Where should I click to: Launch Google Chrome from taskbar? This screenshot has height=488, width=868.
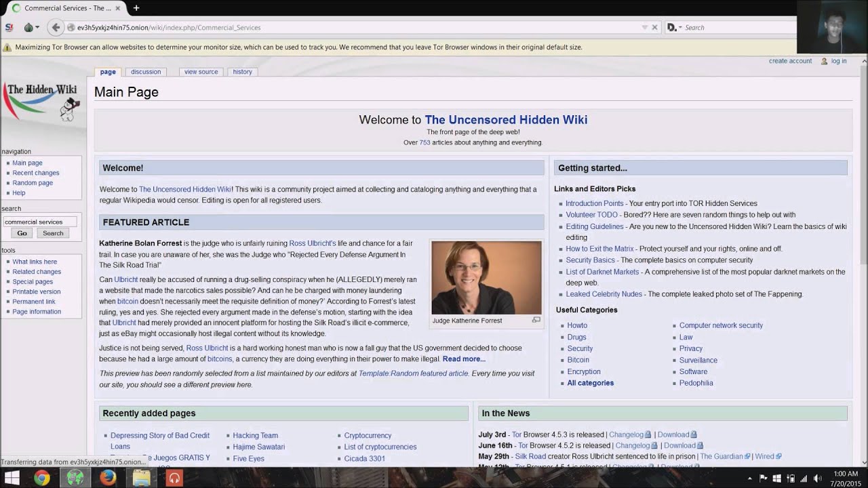[x=42, y=478]
